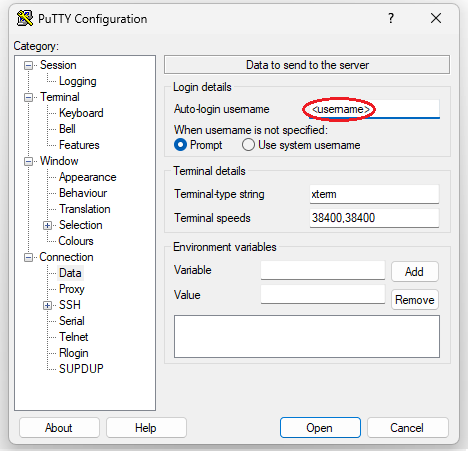The height and width of the screenshot is (451, 468).
Task: Open the Rlogin category
Action: (x=73, y=353)
